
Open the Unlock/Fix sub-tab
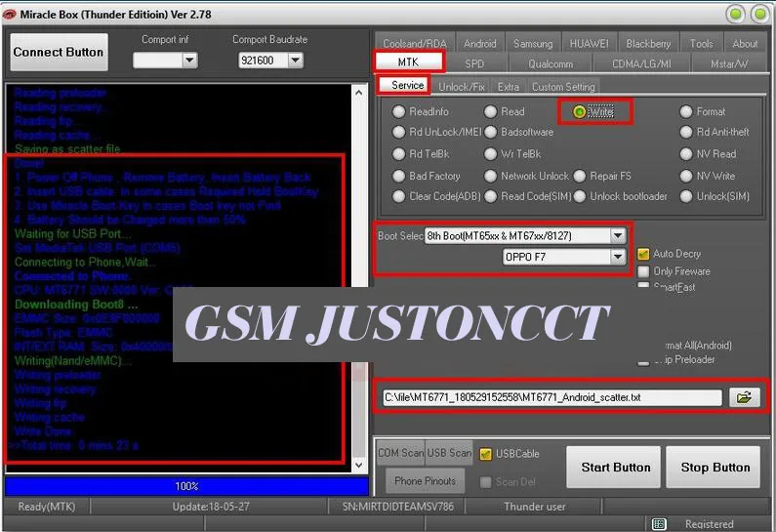coord(462,87)
